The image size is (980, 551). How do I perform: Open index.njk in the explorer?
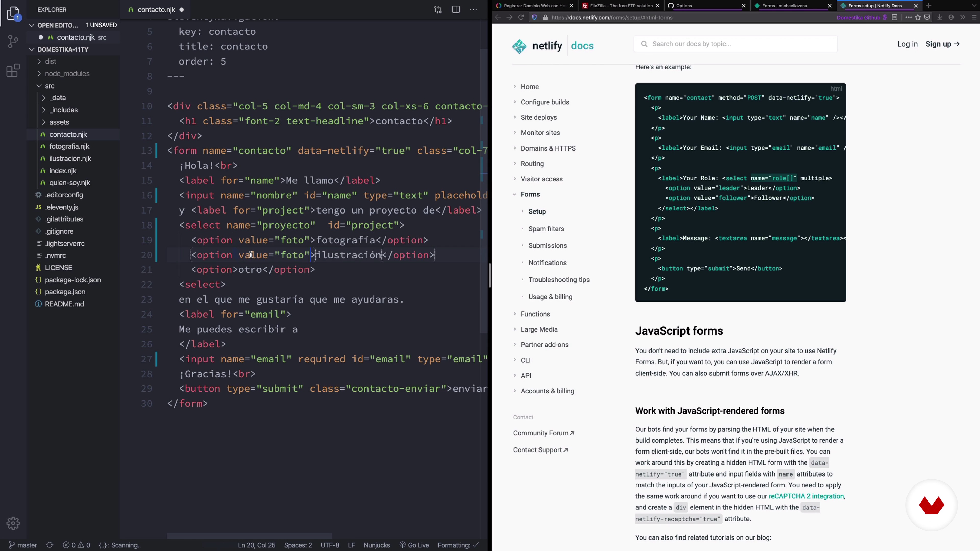click(x=63, y=171)
